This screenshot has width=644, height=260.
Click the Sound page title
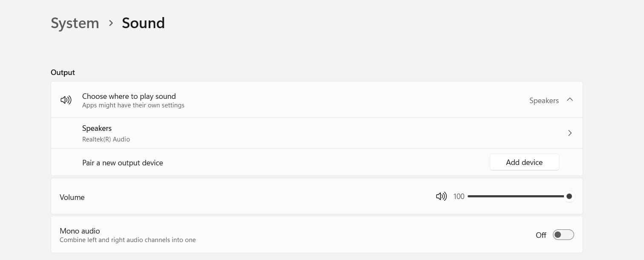coord(143,23)
